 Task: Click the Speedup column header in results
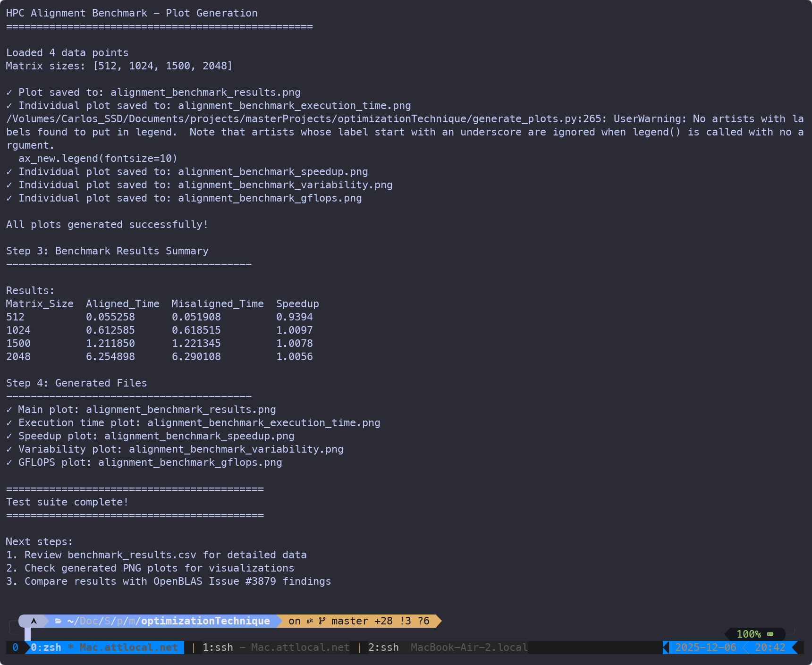point(297,304)
